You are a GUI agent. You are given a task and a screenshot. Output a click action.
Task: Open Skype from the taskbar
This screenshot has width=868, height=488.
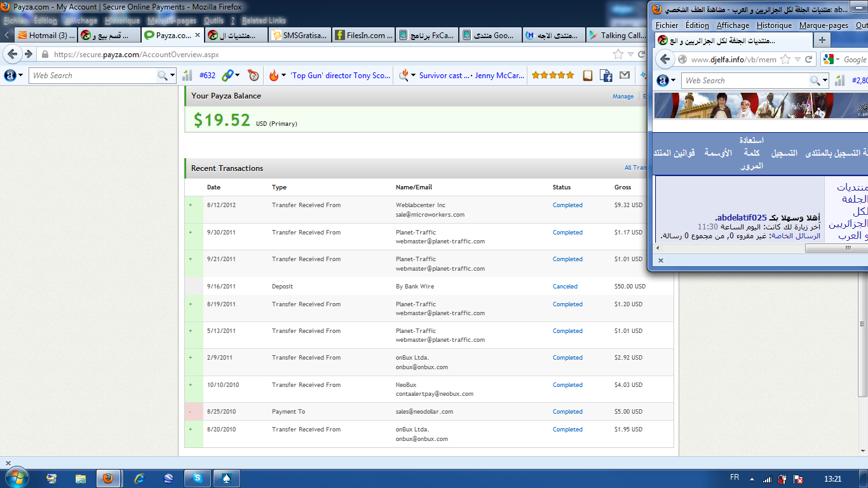point(198,478)
